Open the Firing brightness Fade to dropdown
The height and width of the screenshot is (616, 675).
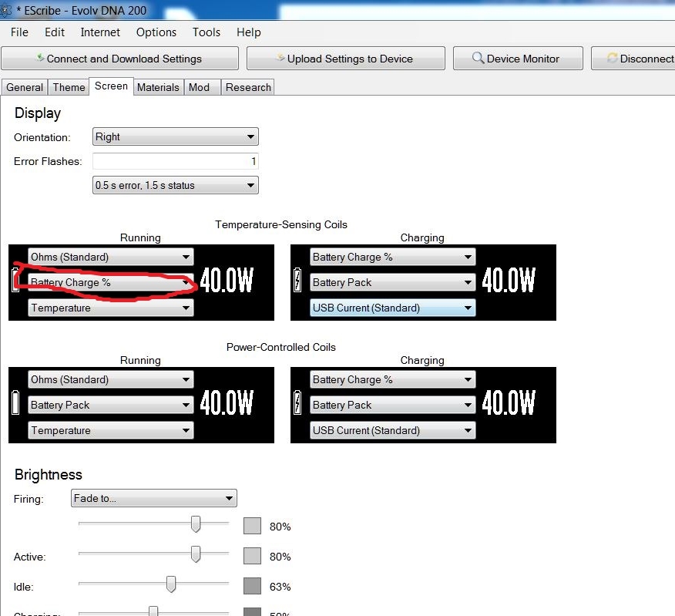153,499
